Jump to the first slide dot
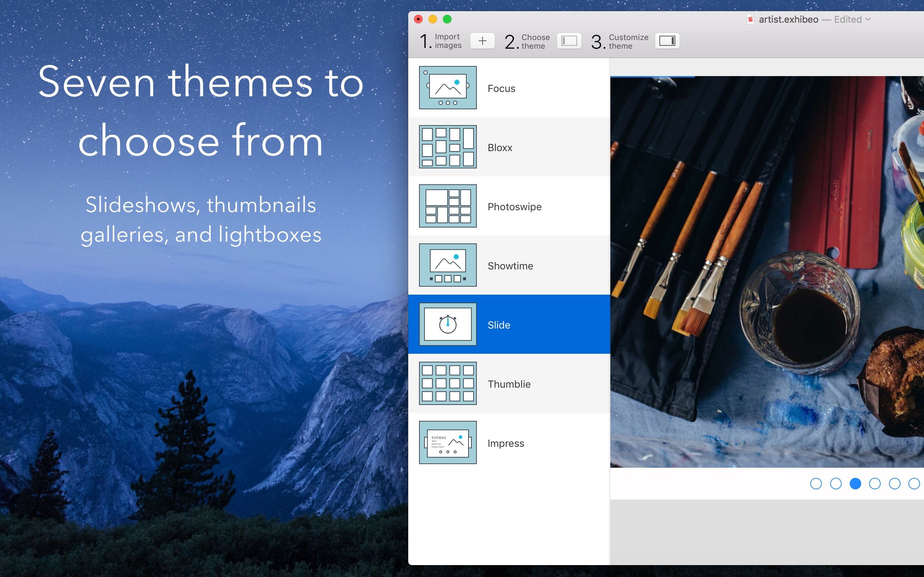This screenshot has width=924, height=577. 816,484
